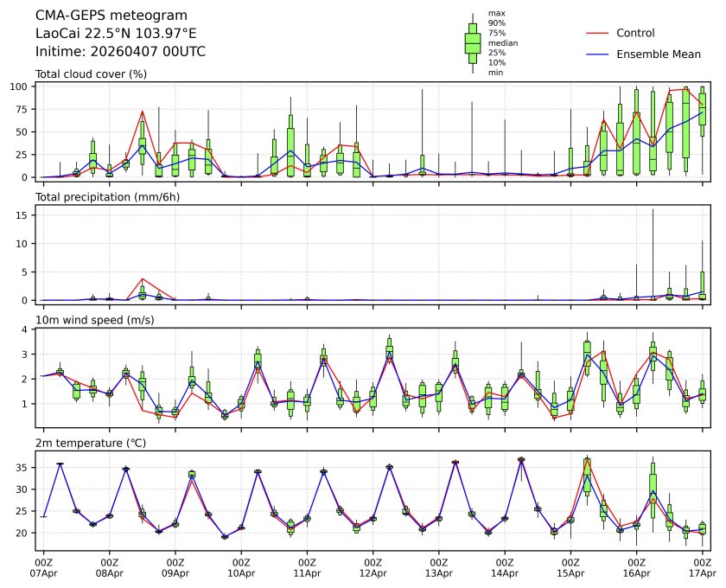
Task: Click the Initime 20260407 00UTC text
Action: (120, 52)
